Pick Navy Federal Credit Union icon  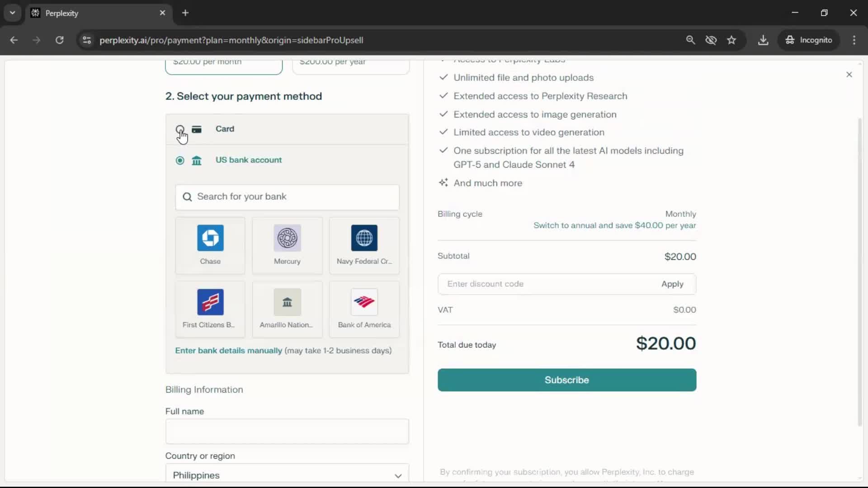(364, 238)
